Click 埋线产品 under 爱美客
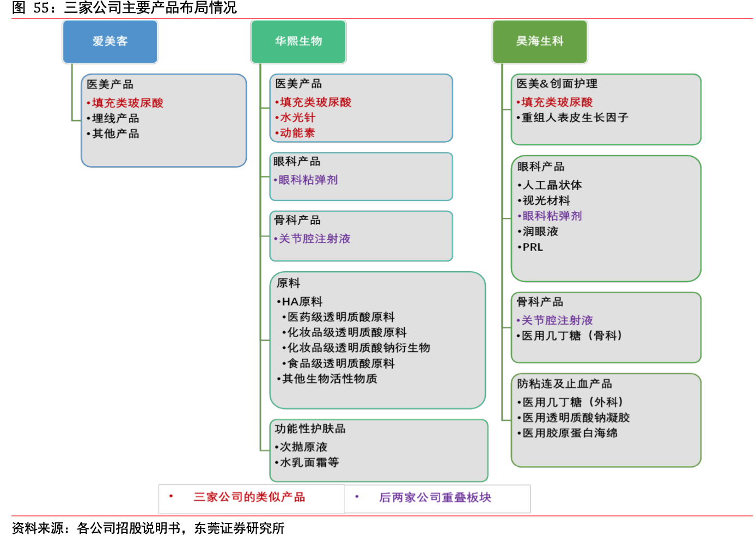The width and height of the screenshot is (756, 536). coord(115,118)
